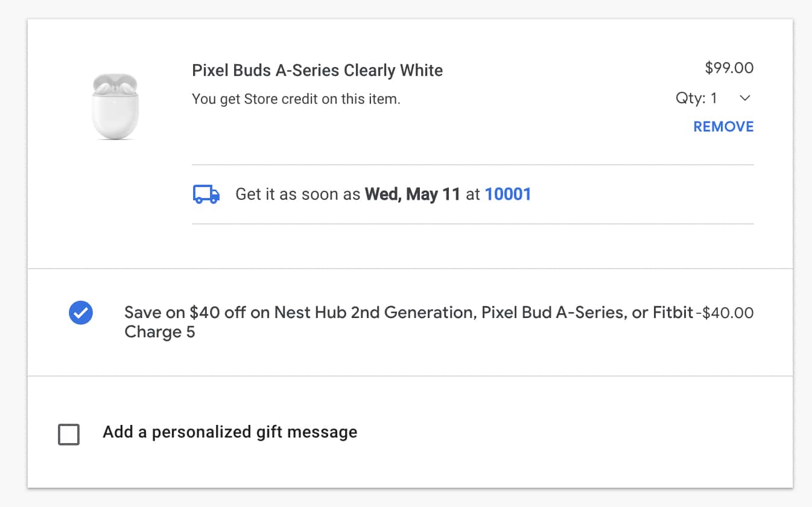The image size is (812, 507).
Task: Uncheck the blue $40 off promo checkmark
Action: pos(81,313)
